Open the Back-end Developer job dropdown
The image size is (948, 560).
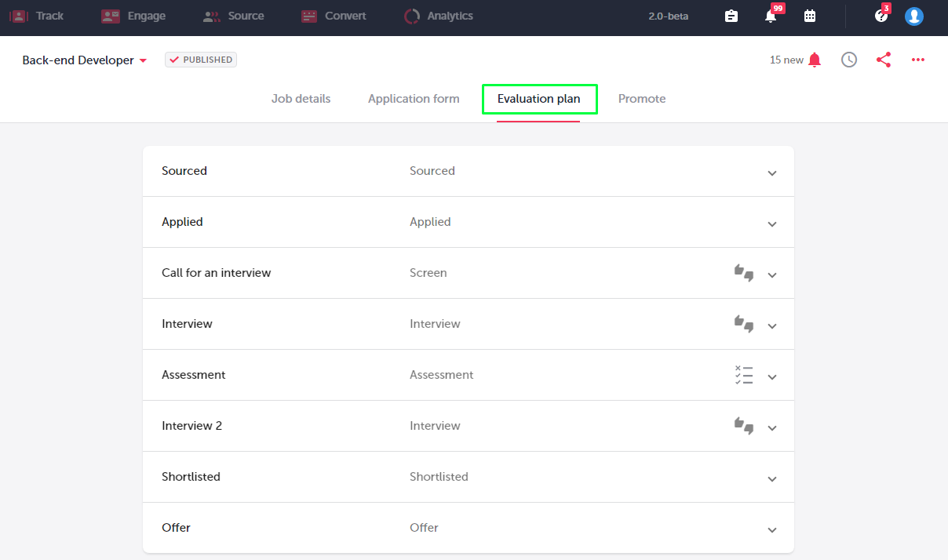[x=143, y=60]
